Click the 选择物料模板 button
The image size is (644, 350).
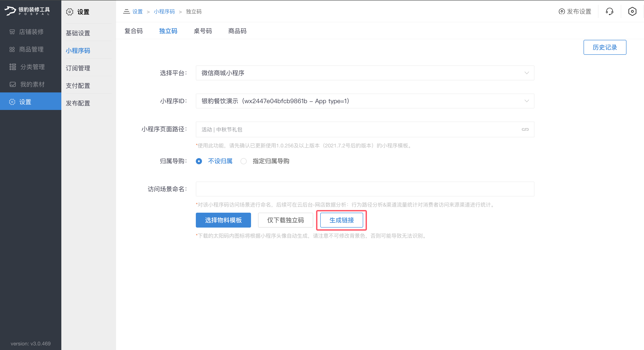click(x=223, y=220)
